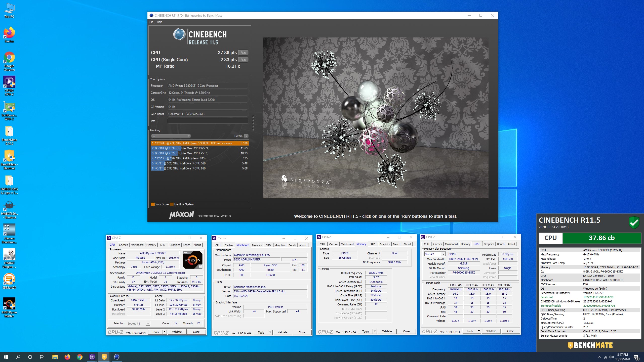Open the Heaven Benchmark desktop icon
Image resolution: width=644 pixels, height=362 pixels.
click(x=9, y=234)
